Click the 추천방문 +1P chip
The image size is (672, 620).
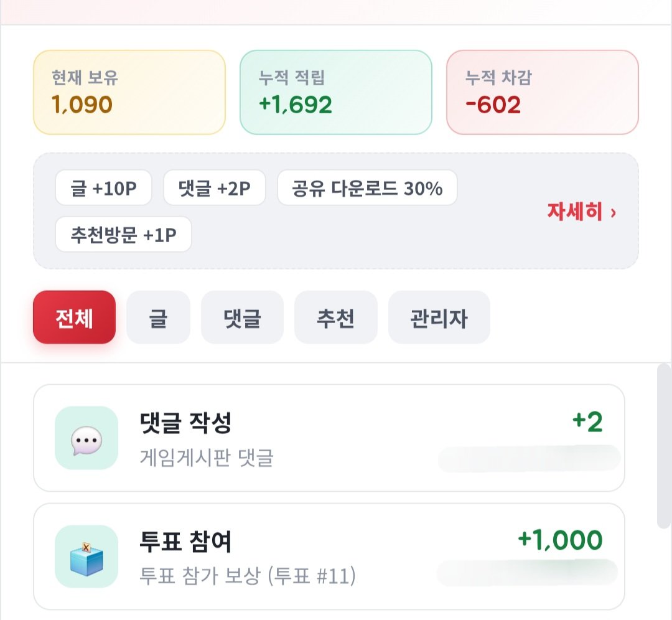(123, 234)
